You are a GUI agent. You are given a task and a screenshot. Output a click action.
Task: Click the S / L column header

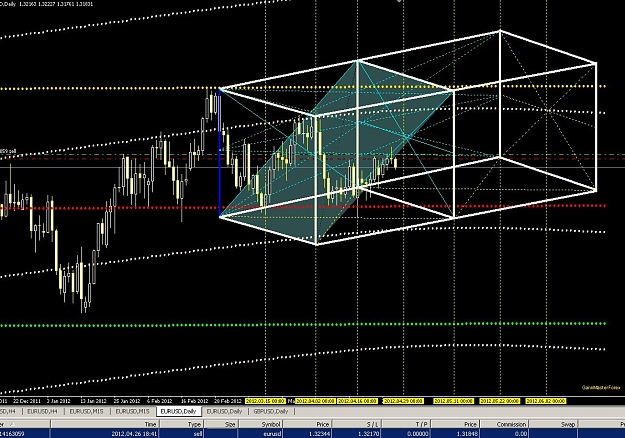coord(357,424)
